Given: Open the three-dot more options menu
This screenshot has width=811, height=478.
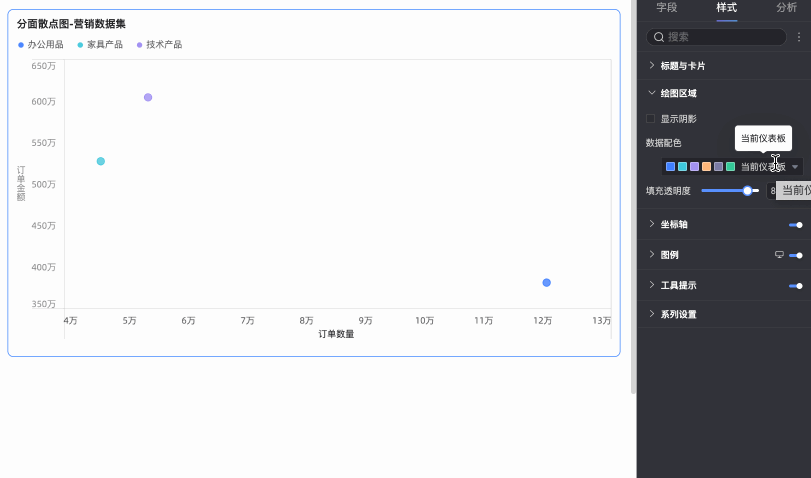Looking at the screenshot, I should tap(799, 37).
